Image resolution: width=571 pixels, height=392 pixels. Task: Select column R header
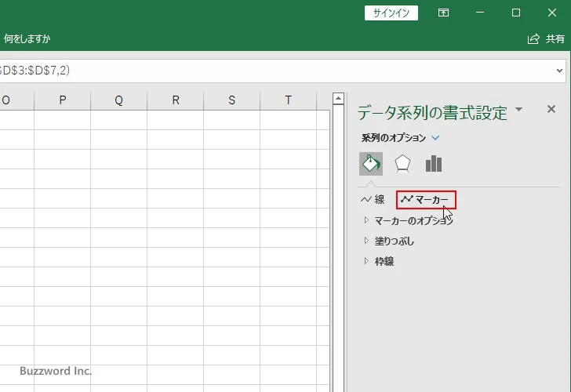(x=175, y=100)
